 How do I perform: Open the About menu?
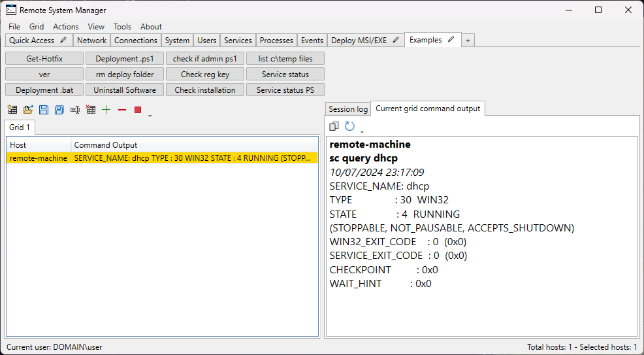[x=151, y=26]
